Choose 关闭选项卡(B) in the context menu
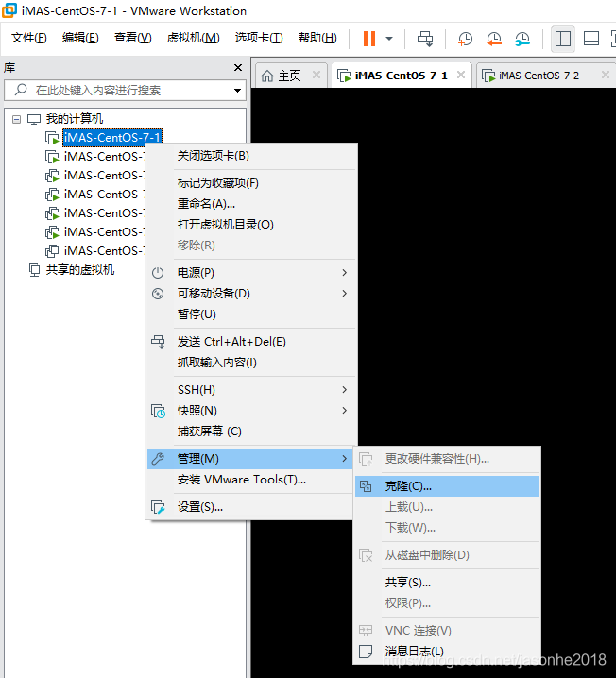Viewport: 616px width, 678px height. (252, 156)
